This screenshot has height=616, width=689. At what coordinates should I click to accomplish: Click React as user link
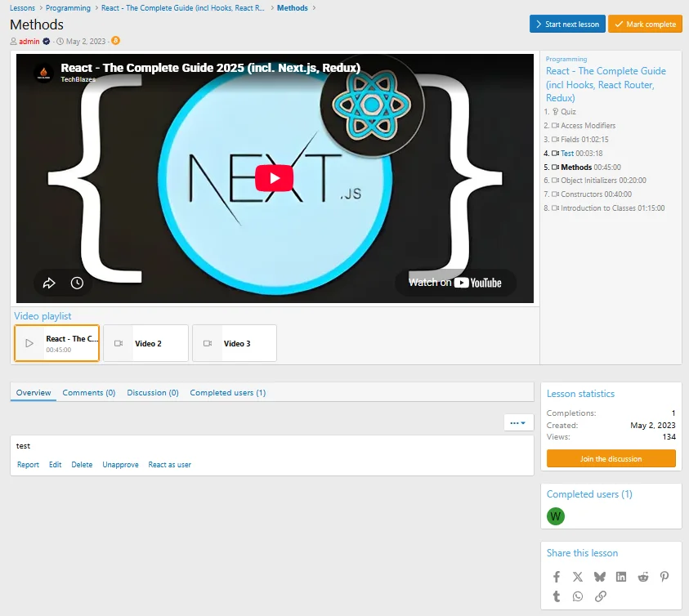pyautogui.click(x=170, y=464)
